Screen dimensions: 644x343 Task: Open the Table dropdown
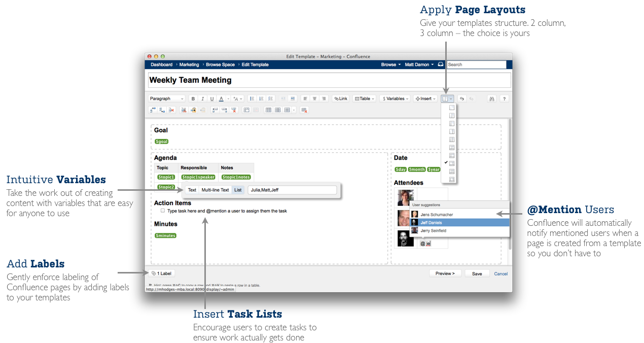(364, 98)
